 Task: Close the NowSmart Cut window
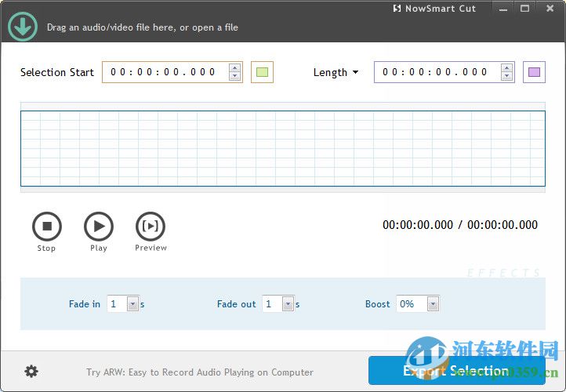click(550, 9)
